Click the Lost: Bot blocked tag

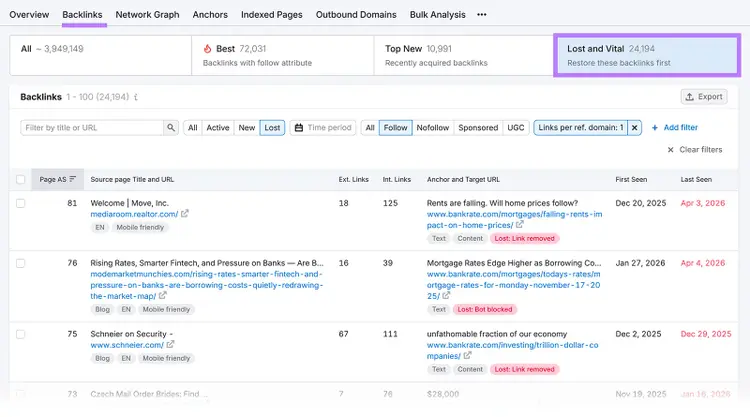[x=485, y=309]
